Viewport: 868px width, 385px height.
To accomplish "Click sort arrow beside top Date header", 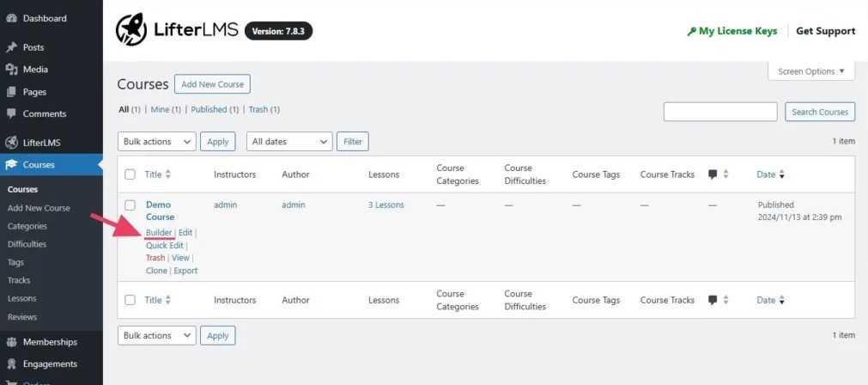I will (x=781, y=174).
